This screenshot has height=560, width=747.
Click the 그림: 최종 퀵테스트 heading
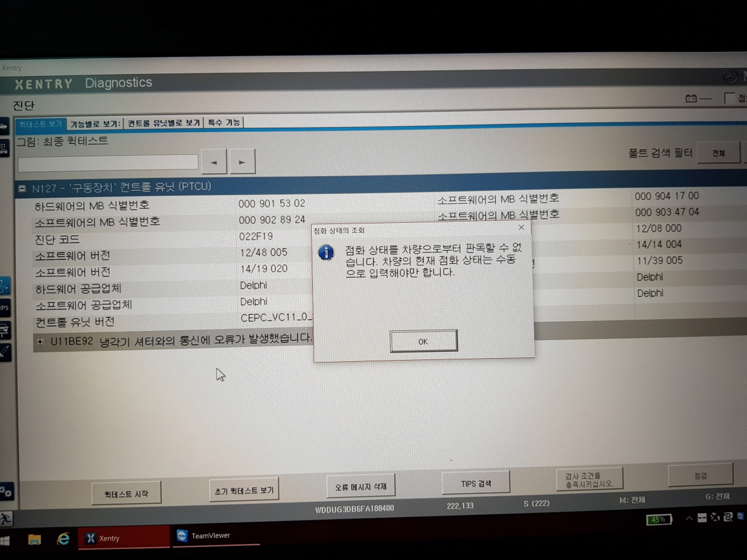[x=62, y=141]
